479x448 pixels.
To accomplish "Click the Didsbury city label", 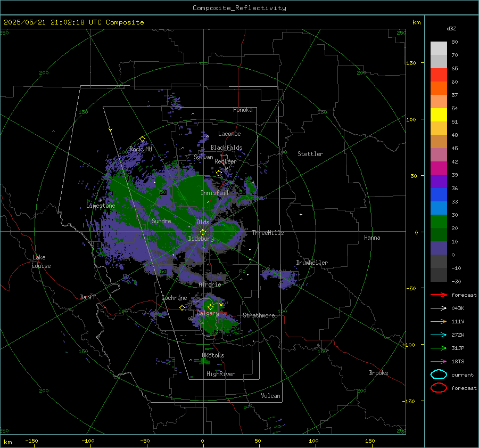I will pos(201,239).
